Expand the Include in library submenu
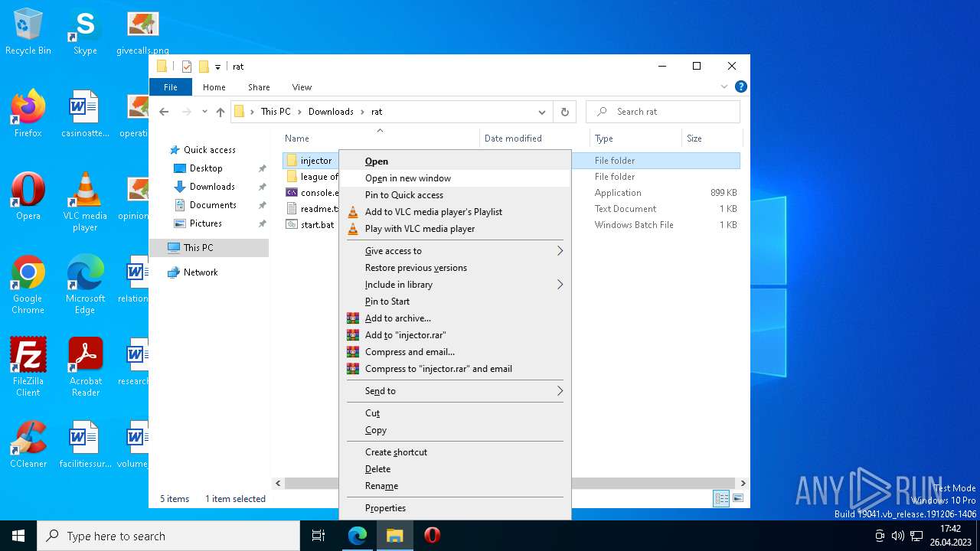The width and height of the screenshot is (980, 551). 455,285
